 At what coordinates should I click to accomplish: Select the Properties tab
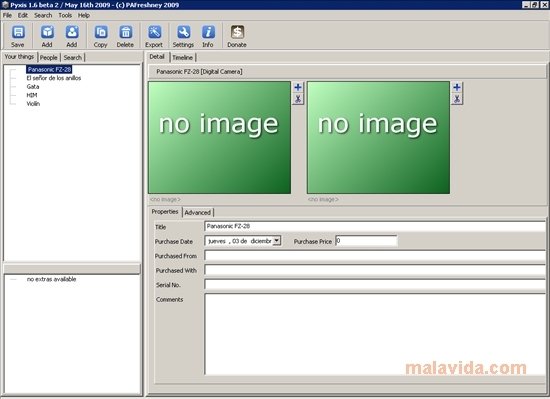point(165,212)
